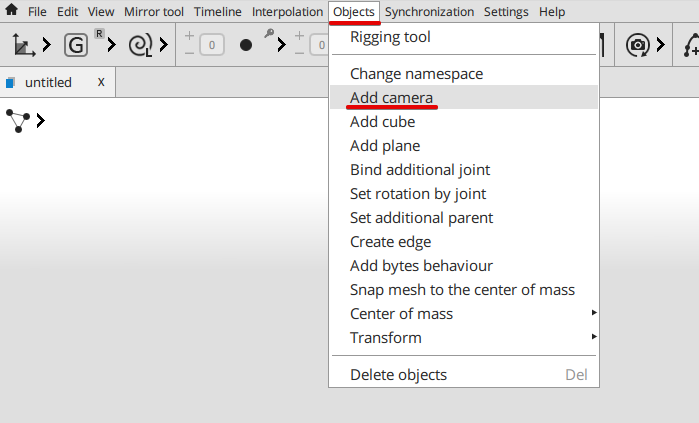Click the blue file icon on untitled tab
Screen dimensions: 699x423
(x=11, y=83)
